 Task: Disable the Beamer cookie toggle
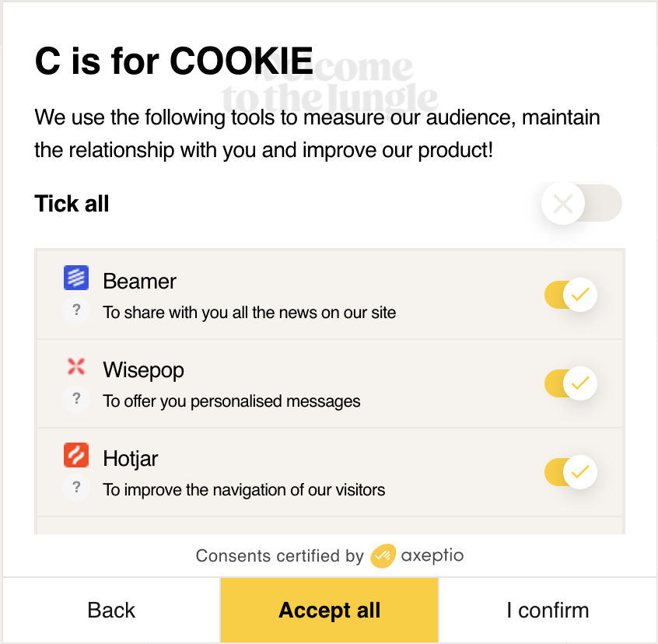[x=571, y=295]
